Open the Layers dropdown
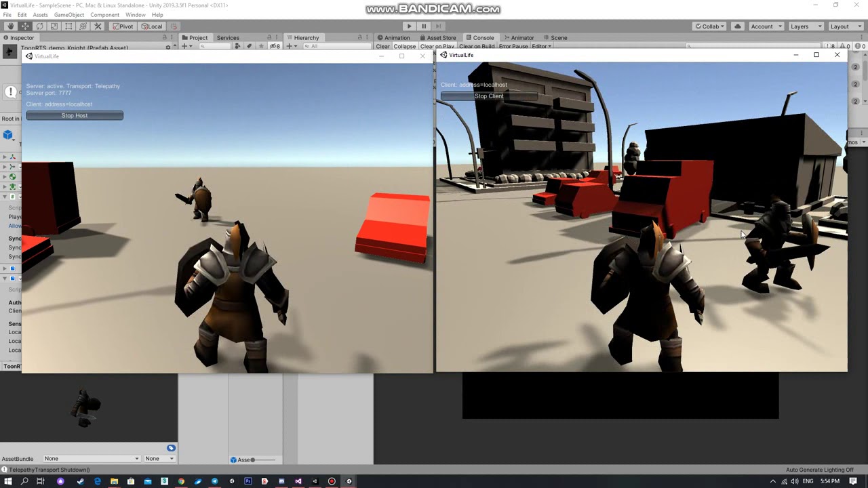 [x=805, y=26]
